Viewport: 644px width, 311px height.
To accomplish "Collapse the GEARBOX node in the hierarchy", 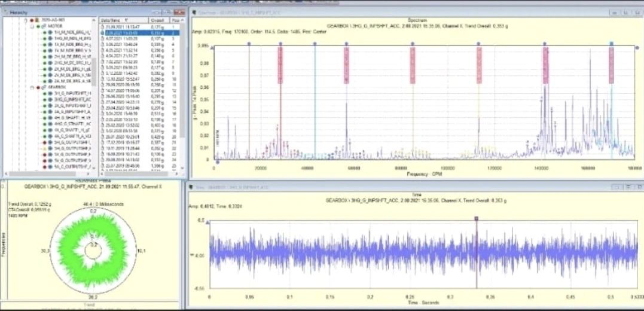I will (32, 87).
